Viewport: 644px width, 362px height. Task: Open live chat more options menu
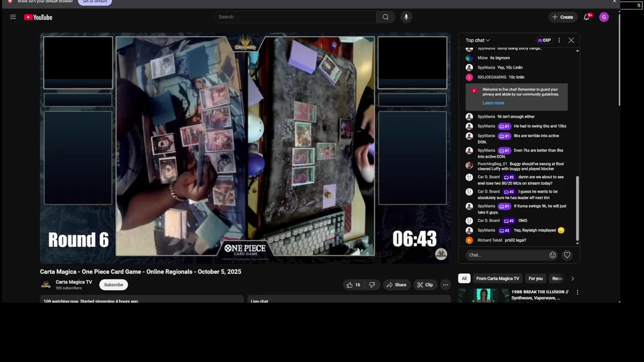559,40
